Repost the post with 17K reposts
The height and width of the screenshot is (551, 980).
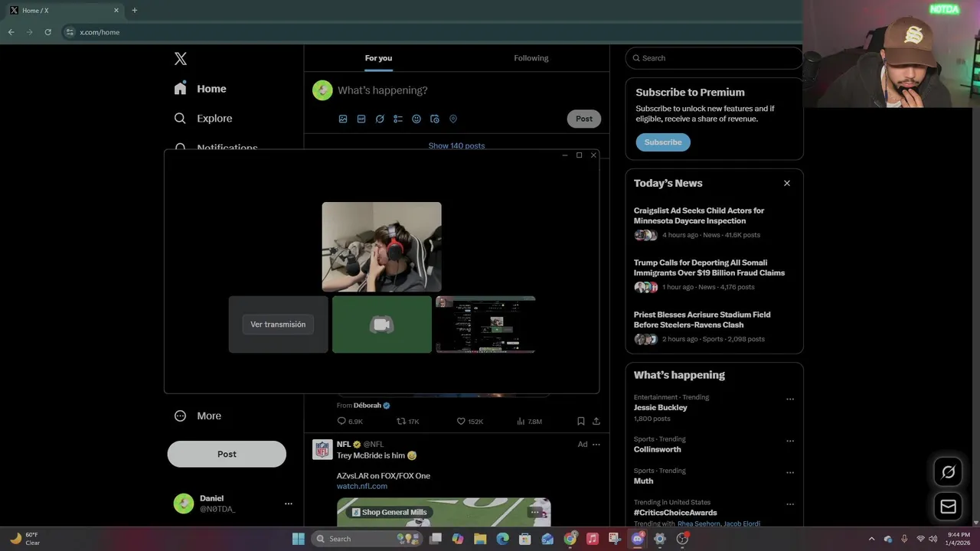pos(407,422)
